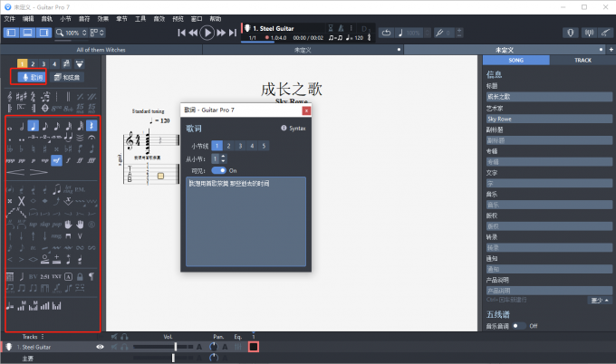Open the page layout view dropdown
This screenshot has width=616, height=364.
98,33
